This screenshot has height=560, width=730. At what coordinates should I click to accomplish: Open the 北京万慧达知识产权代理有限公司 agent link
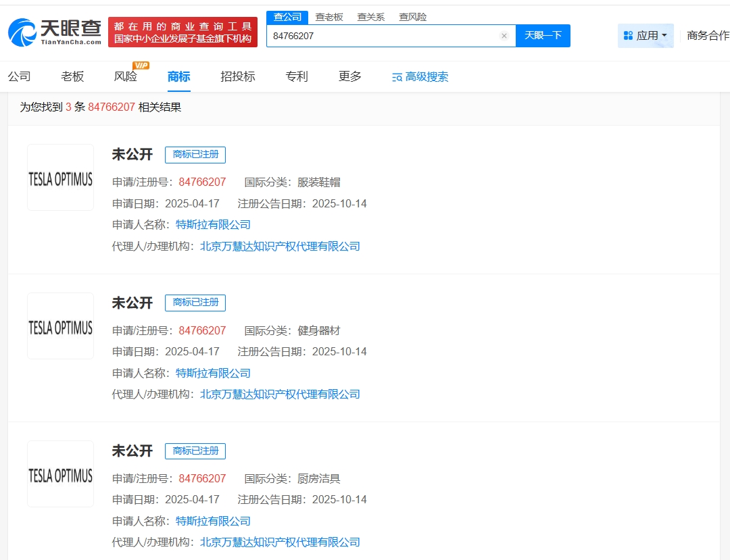coord(281,246)
